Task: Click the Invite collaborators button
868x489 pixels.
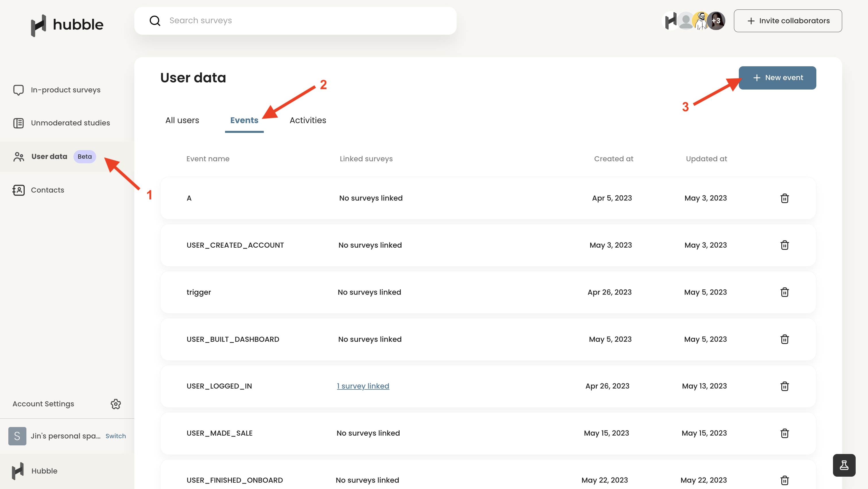Action: click(788, 21)
